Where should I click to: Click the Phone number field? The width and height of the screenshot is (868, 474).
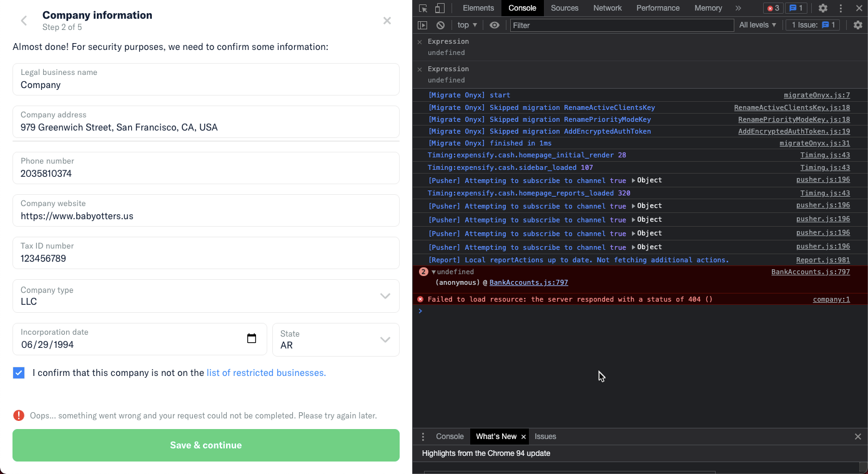coord(206,168)
